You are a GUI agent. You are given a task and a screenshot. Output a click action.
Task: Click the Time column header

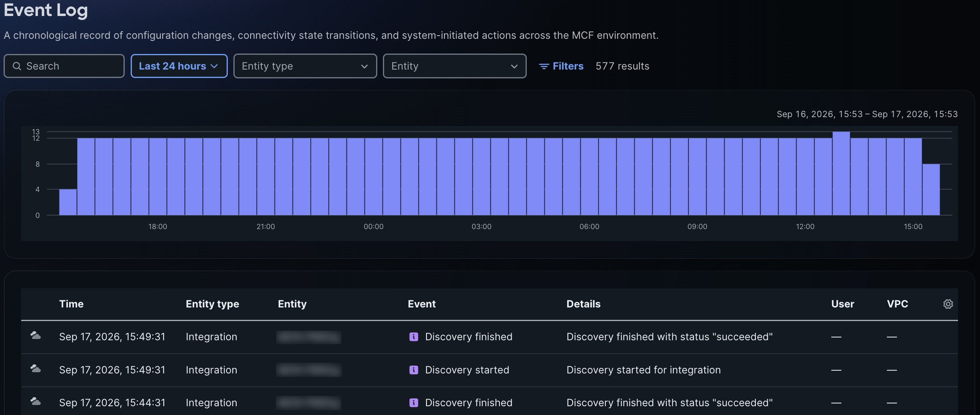71,304
